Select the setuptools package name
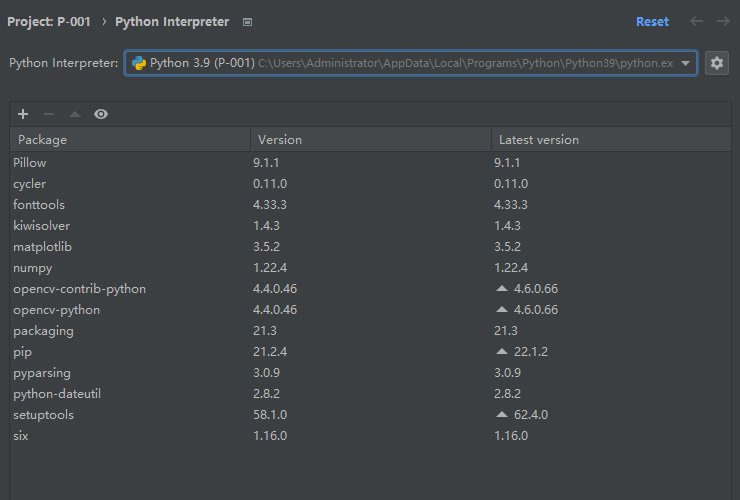This screenshot has width=740, height=500. 43,415
